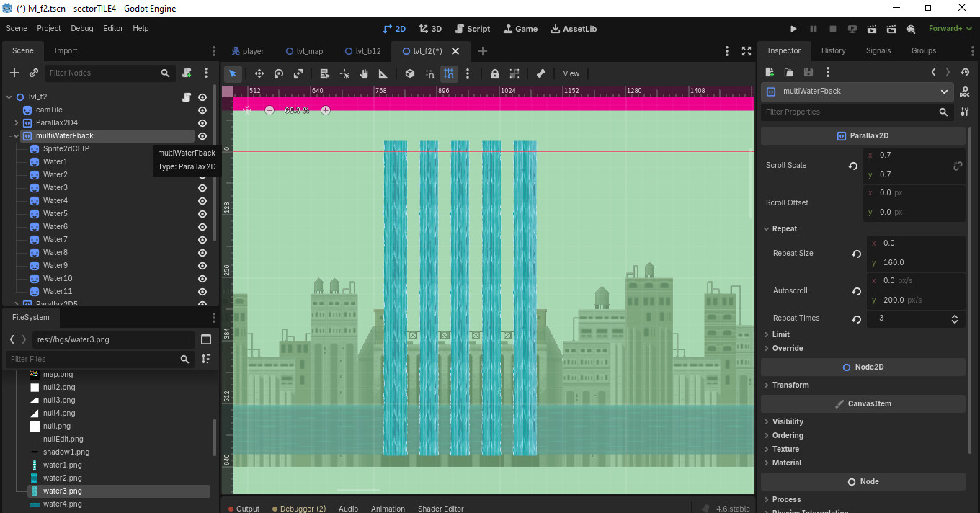Image resolution: width=980 pixels, height=513 pixels.
Task: Switch to the Signals tab
Action: (x=878, y=50)
